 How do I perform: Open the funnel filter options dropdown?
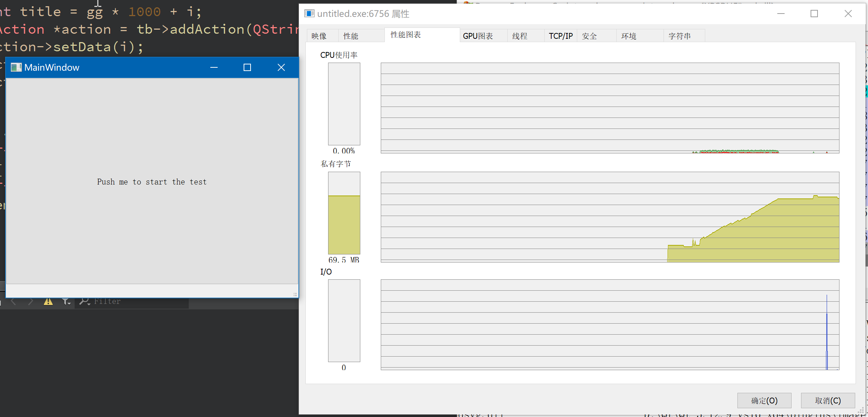[66, 302]
